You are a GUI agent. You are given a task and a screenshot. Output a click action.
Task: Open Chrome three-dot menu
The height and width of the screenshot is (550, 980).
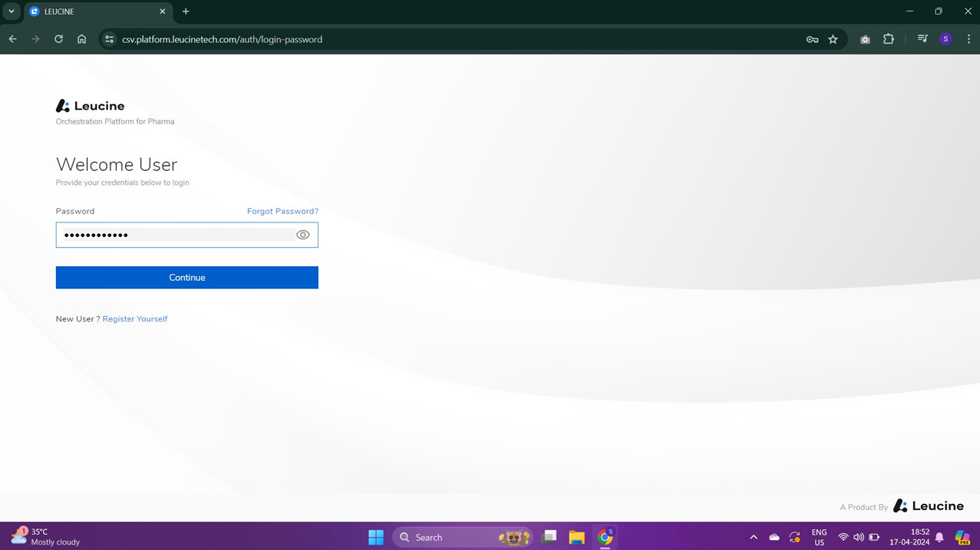point(968,39)
